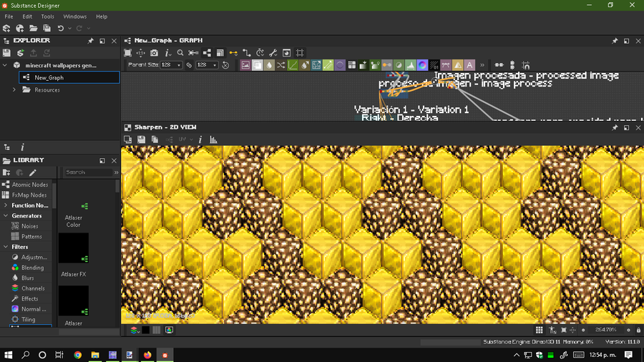The image size is (644, 362).
Task: Open the channel layers dropdown in 2D View
Action: click(x=135, y=330)
